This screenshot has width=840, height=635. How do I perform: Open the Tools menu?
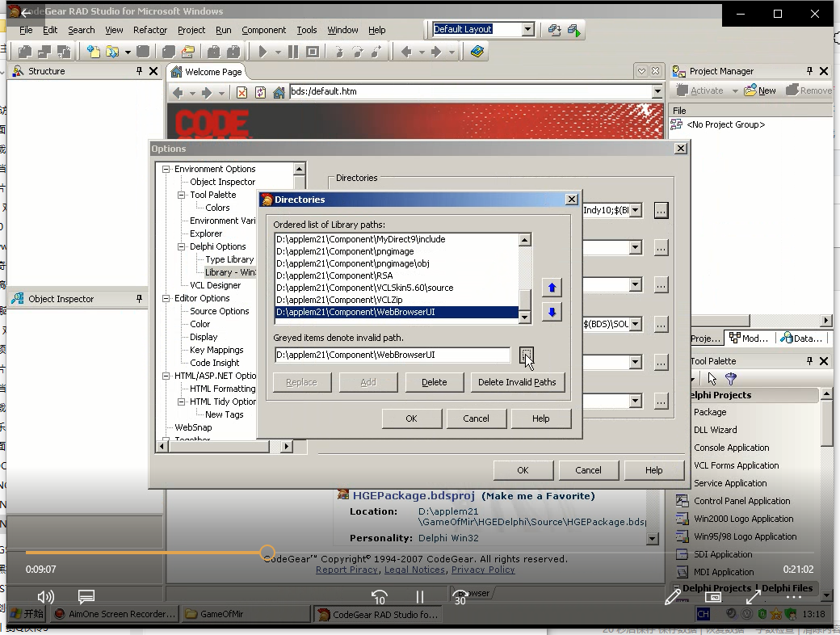(x=307, y=30)
